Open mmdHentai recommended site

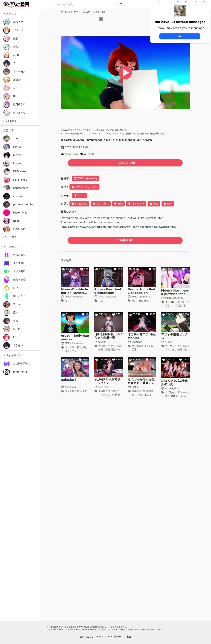pos(20,372)
